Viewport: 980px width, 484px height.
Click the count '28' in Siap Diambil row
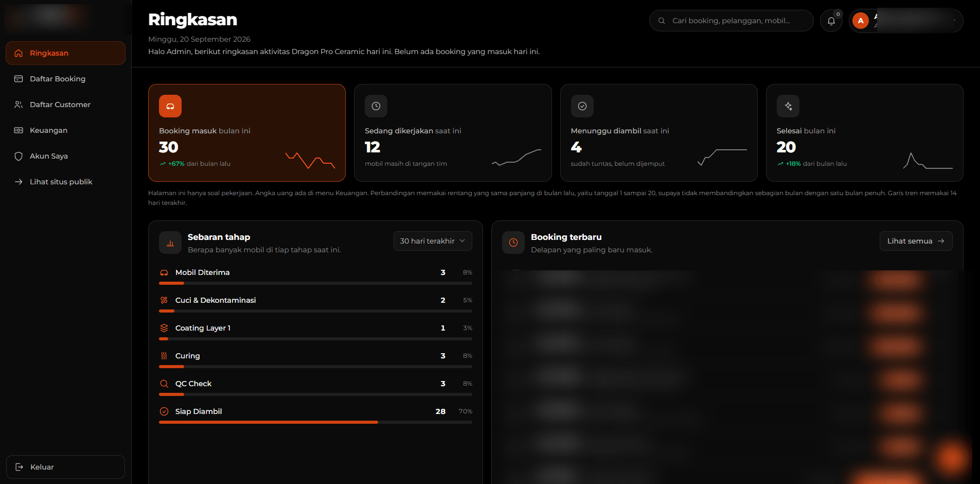(x=440, y=411)
